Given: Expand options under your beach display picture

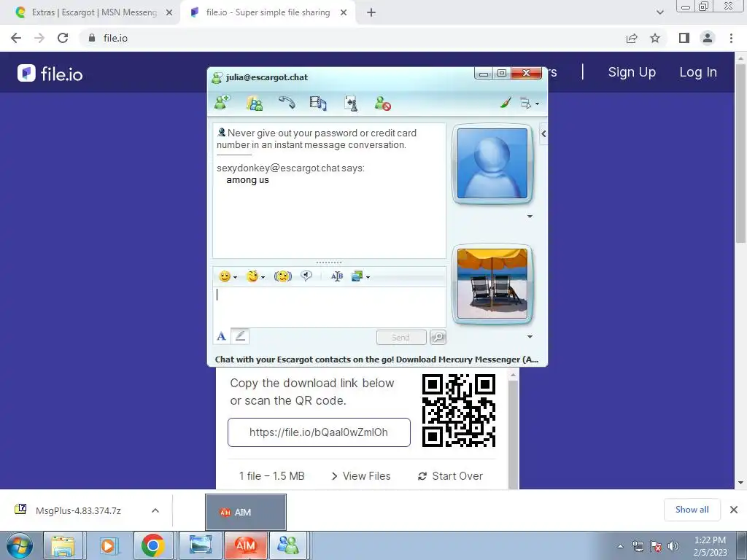Looking at the screenshot, I should click(x=530, y=337).
